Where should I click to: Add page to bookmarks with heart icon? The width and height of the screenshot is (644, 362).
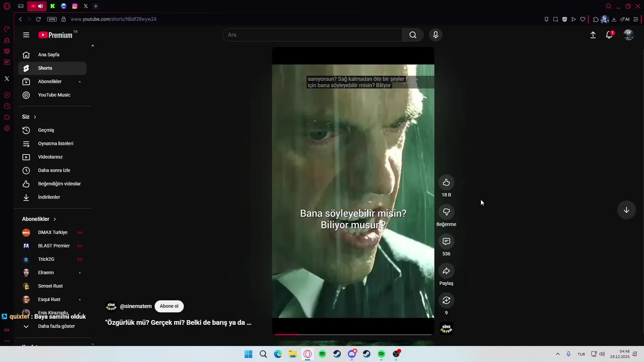(583, 19)
